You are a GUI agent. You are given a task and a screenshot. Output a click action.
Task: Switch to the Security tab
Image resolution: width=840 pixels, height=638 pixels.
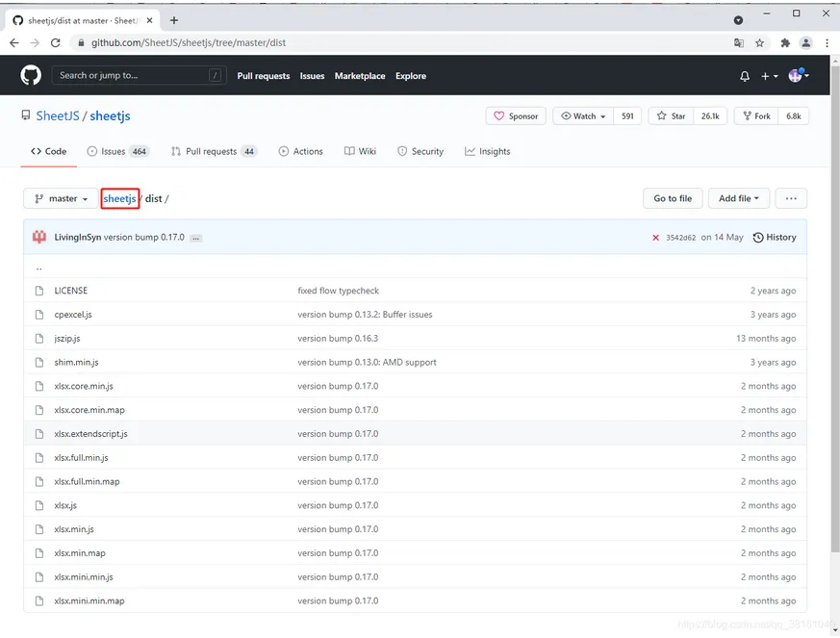pyautogui.click(x=420, y=152)
